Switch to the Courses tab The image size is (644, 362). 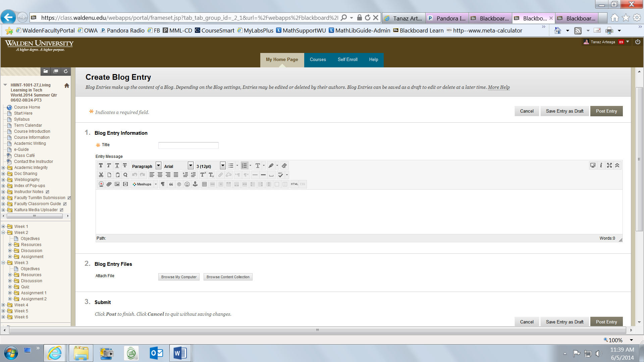tap(318, 60)
